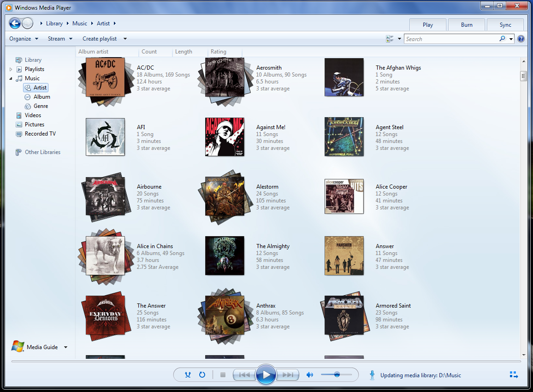Open search options dropdown arrow
The image size is (533, 392).
click(511, 39)
